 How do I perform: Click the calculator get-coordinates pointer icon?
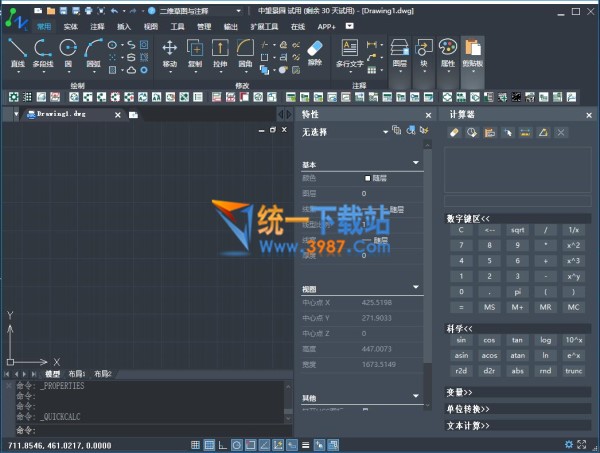[x=507, y=133]
